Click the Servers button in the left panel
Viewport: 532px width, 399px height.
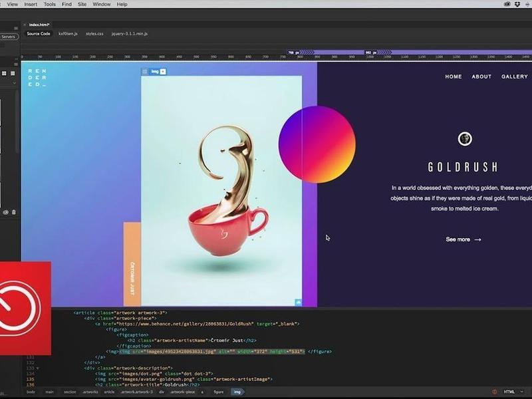(x=8, y=37)
